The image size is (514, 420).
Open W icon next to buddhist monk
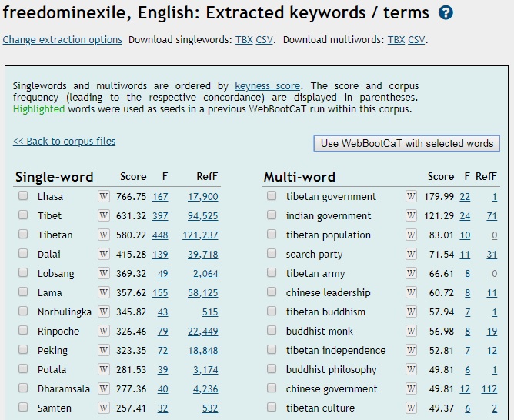[x=411, y=332]
